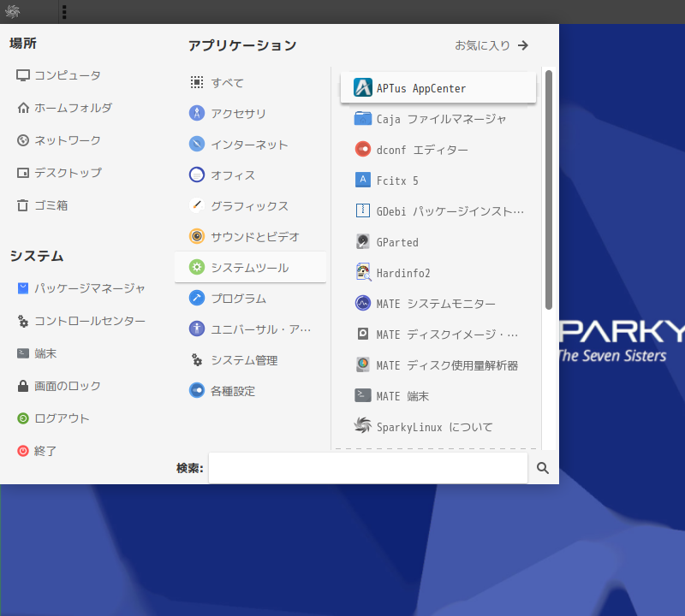Launch Fcitx 5 icon
685x616 pixels.
click(362, 181)
